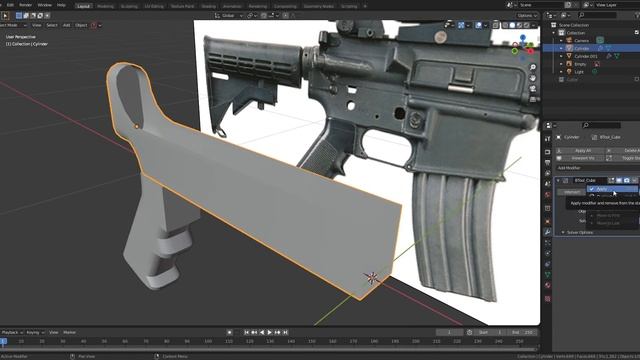Open the Object Data properties tab
Screen dimensions: 640x360
[547, 275]
